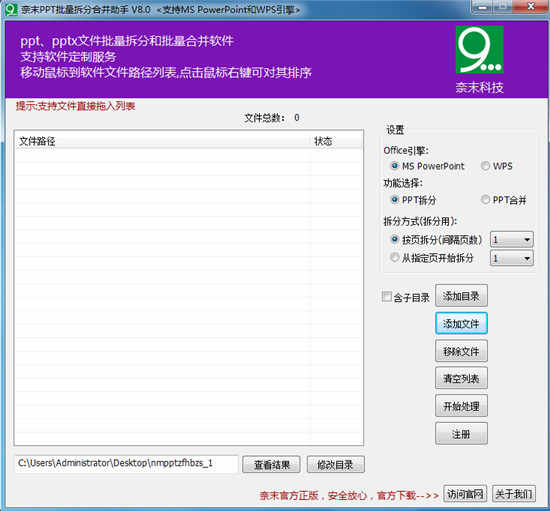Viewport: 550px width, 511px height.
Task: Open the 从指定页开始拆分 page number dropdown
Action: [x=512, y=258]
